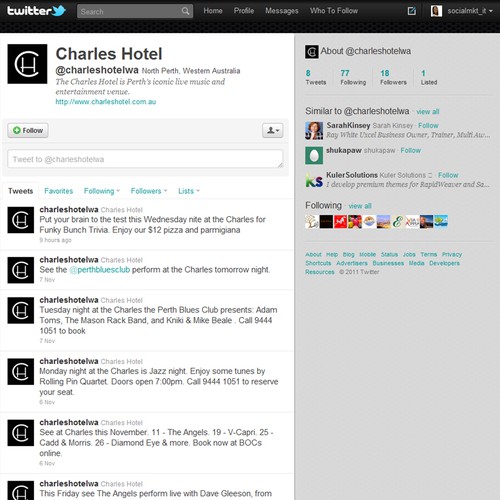Screen dimensions: 500x500
Task: Click the red third Following avatar
Action: (340, 222)
